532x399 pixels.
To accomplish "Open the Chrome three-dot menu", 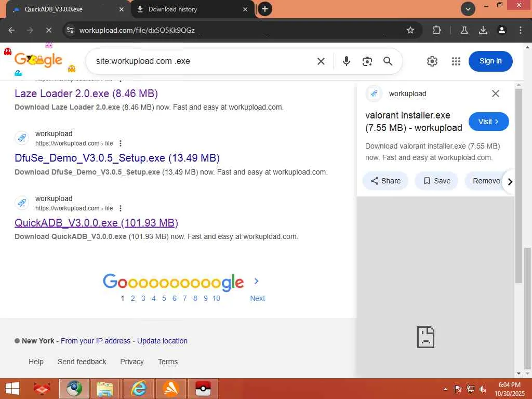I will point(520,30).
